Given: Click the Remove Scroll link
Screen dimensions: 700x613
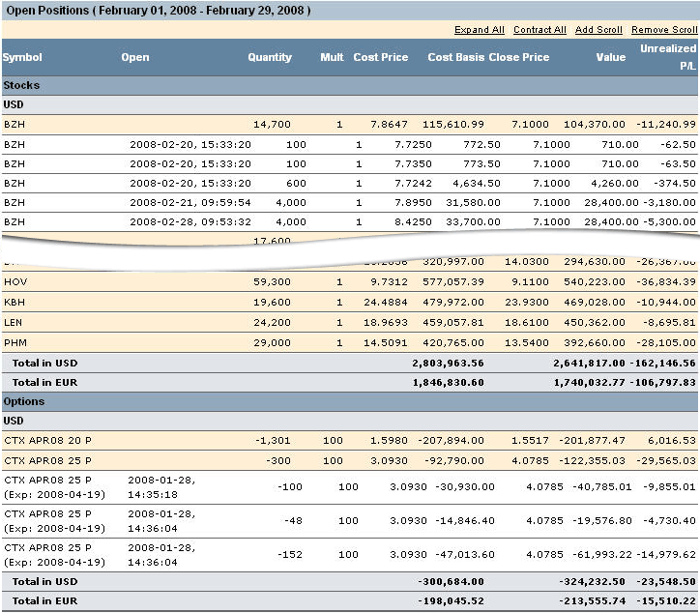Looking at the screenshot, I should click(664, 30).
